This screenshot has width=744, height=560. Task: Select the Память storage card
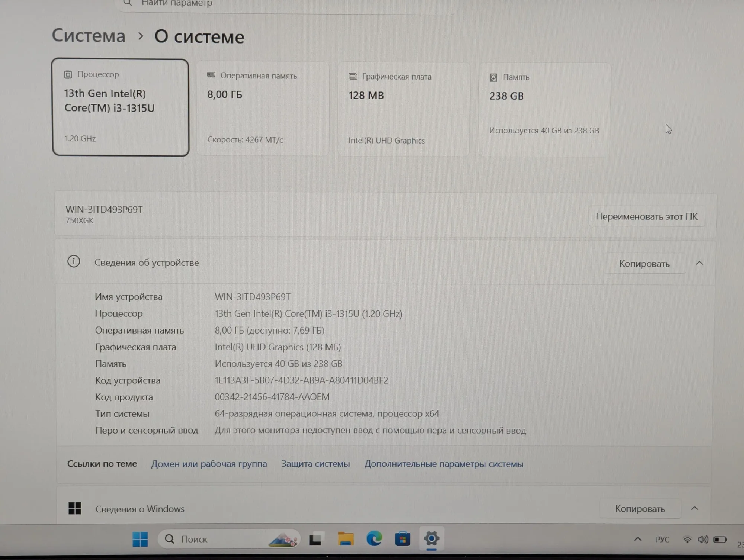(544, 110)
